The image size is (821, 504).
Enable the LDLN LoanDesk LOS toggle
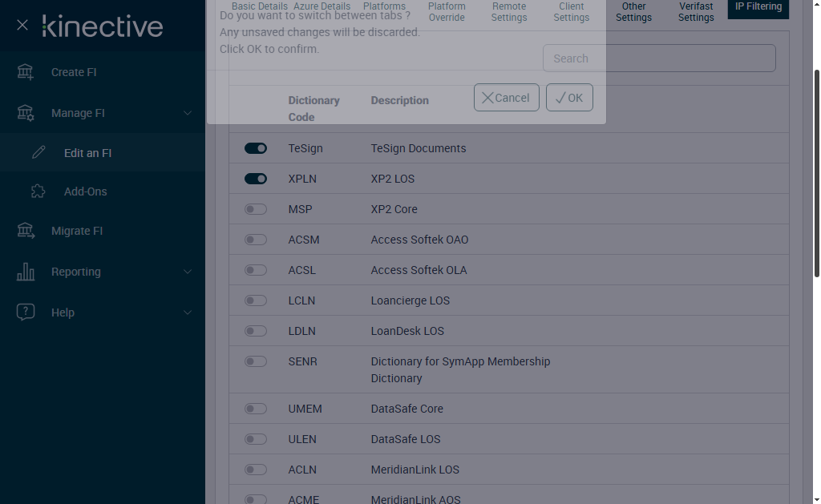[256, 331]
